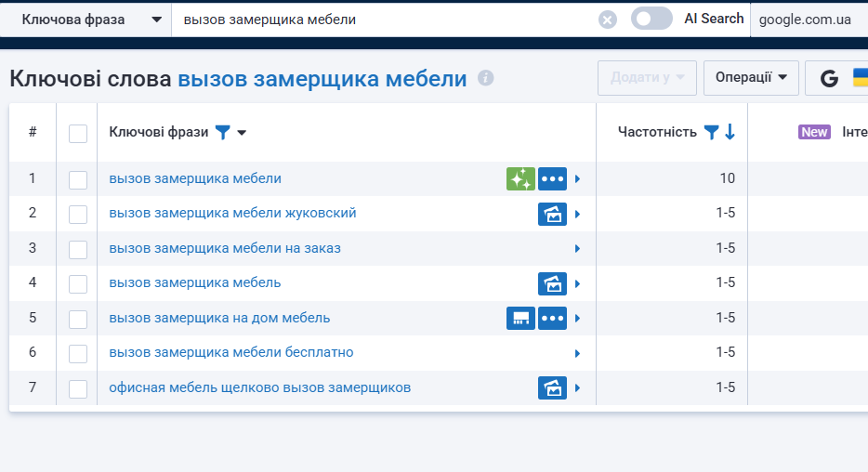Viewport: 868px width, 472px height.
Task: Check the select-all checkbox in table header
Action: click(78, 133)
